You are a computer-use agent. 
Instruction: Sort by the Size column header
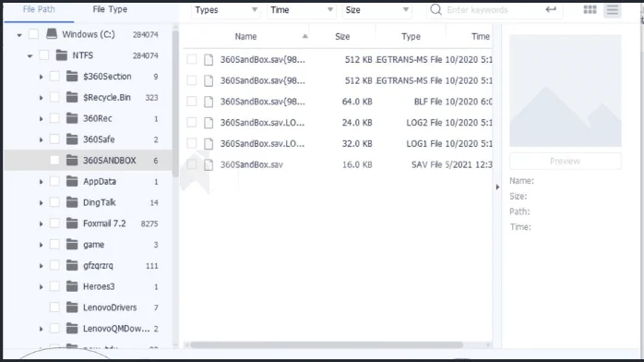(342, 37)
